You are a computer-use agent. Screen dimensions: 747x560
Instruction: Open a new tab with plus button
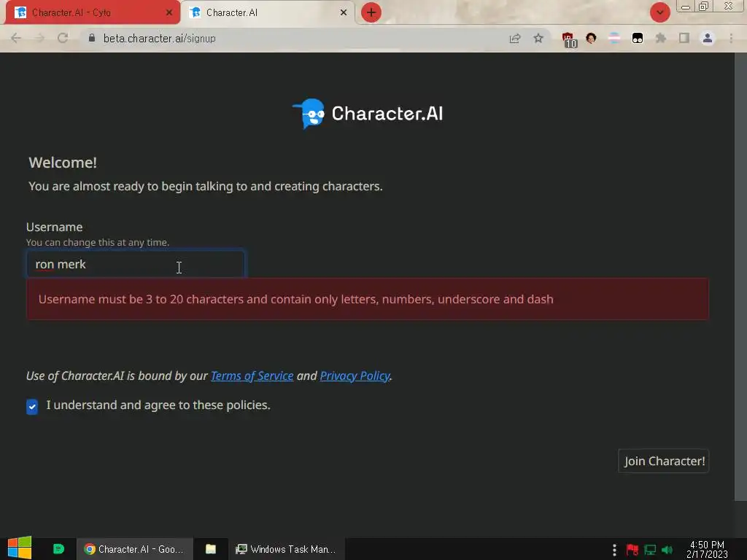(371, 12)
